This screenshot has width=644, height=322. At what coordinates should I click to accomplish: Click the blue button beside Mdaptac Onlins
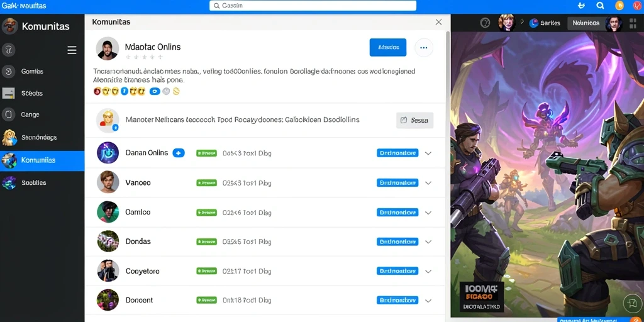tap(387, 47)
